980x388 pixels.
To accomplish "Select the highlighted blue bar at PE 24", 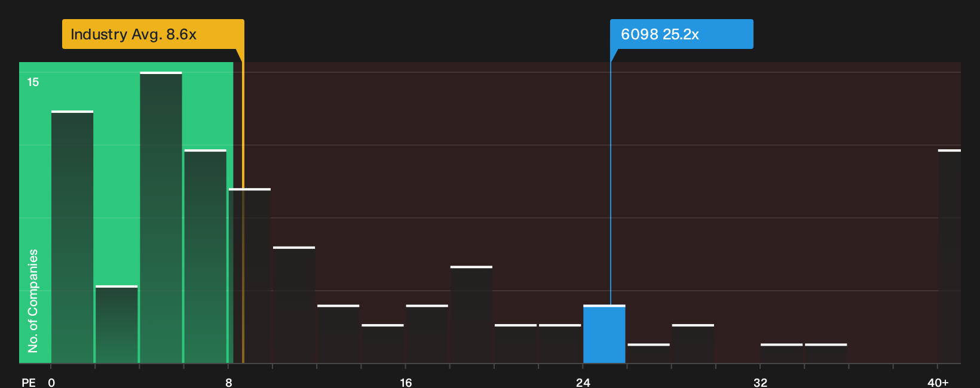I will (604, 334).
